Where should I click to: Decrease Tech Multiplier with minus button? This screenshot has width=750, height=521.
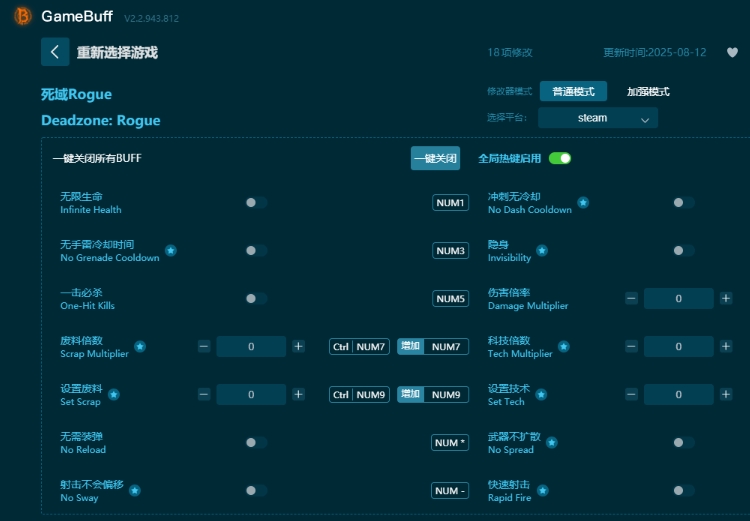pos(631,346)
